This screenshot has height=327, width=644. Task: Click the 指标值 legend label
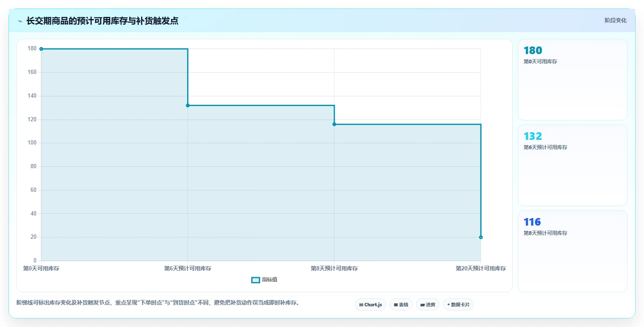(269, 280)
